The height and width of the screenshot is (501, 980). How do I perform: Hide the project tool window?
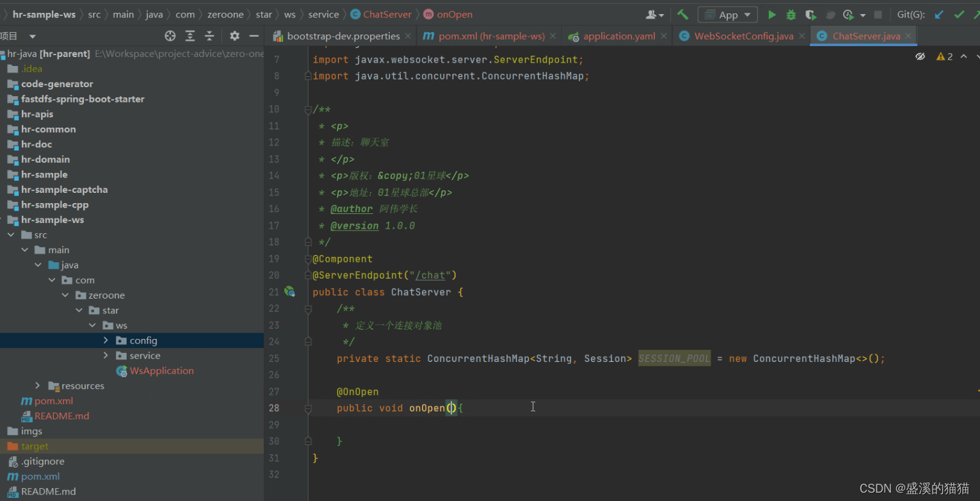(x=253, y=36)
